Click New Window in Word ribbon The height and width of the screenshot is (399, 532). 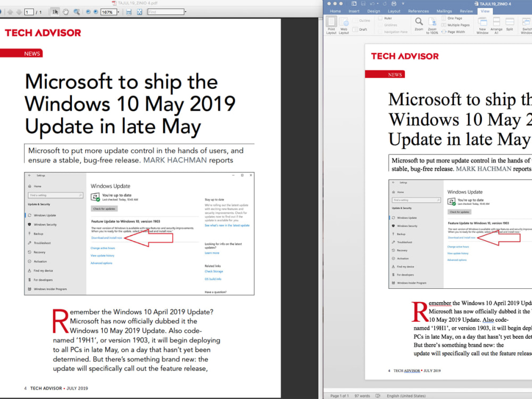pyautogui.click(x=483, y=26)
